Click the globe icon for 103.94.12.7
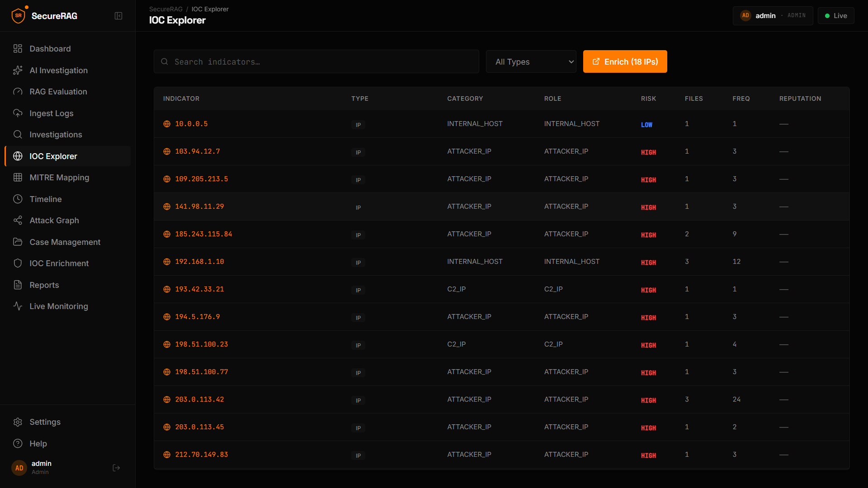 (167, 152)
